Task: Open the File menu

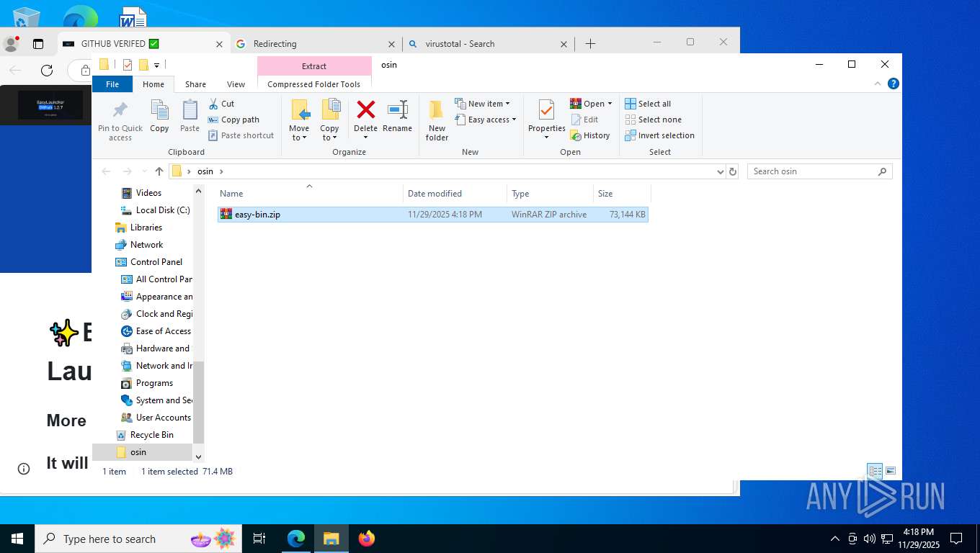Action: click(112, 84)
